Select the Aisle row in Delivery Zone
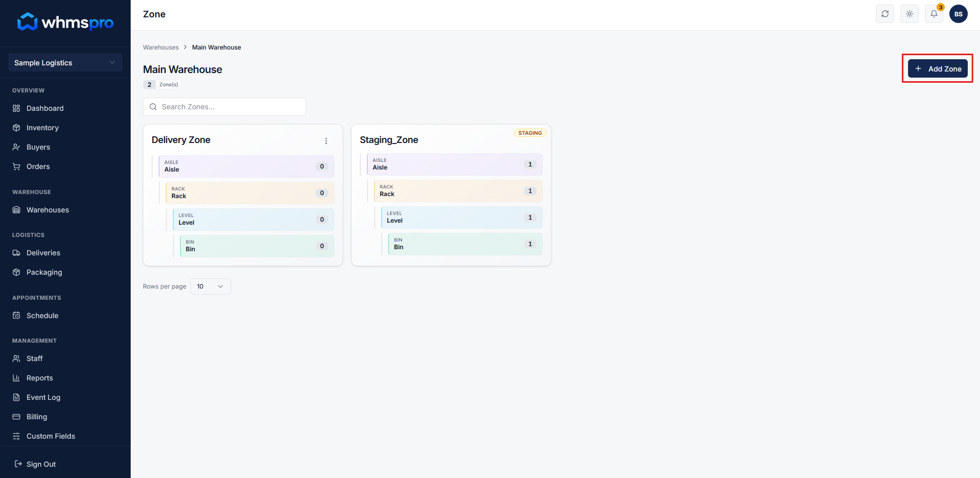The width and height of the screenshot is (980, 478). coord(247,166)
